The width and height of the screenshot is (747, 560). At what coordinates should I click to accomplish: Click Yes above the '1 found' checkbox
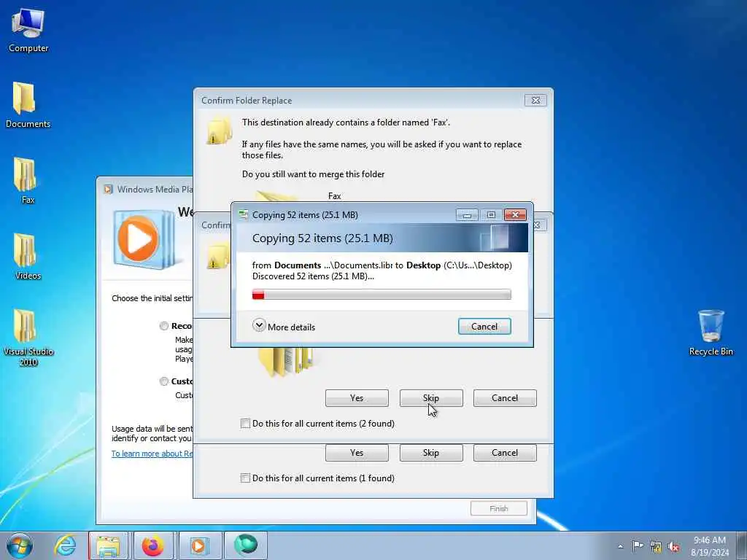357,452
